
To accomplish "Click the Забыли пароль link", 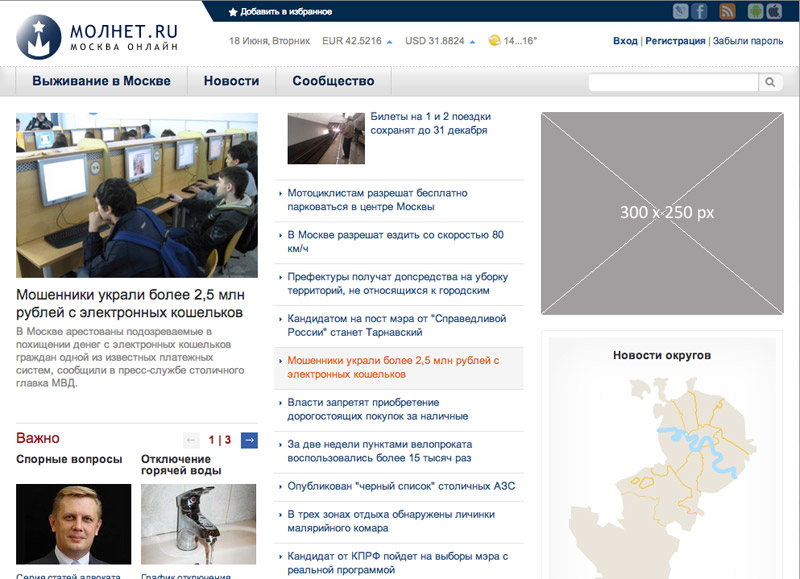I will [x=747, y=41].
